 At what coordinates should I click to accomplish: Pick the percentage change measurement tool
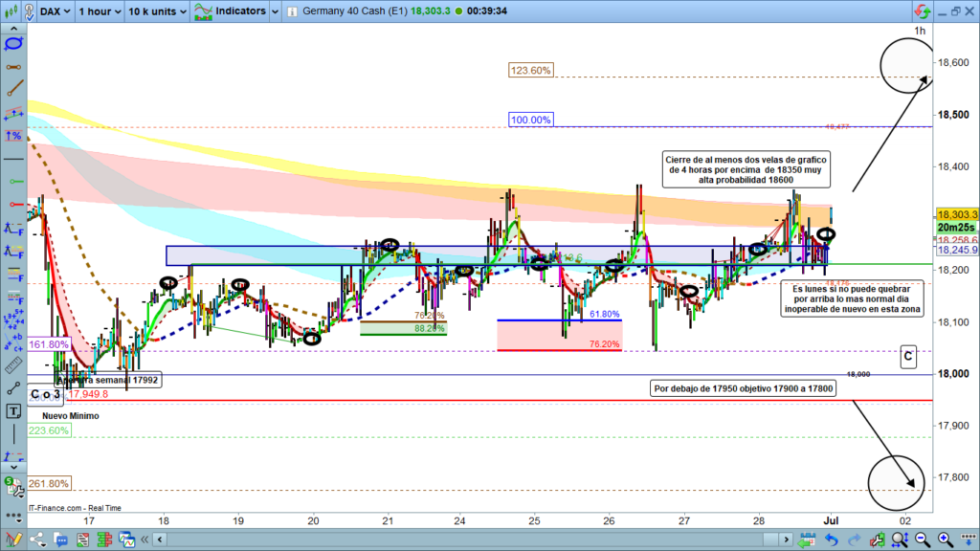14,136
